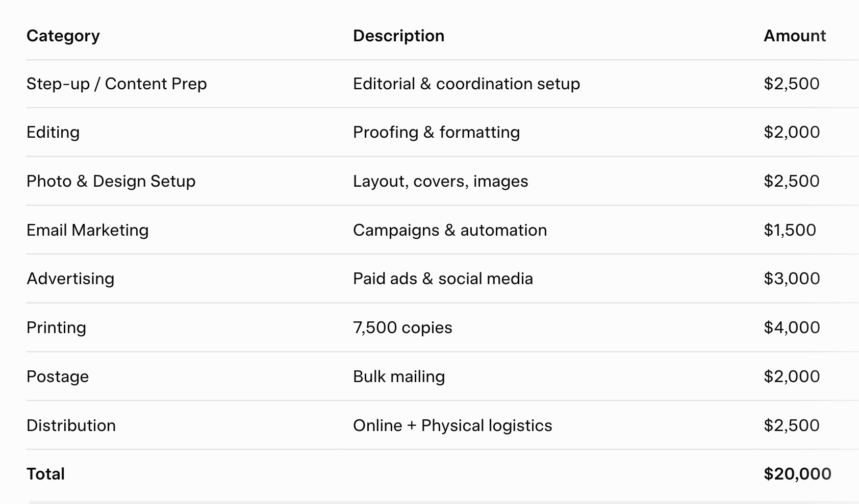The height and width of the screenshot is (504, 859).
Task: Click the 7,500 copies description
Action: coord(402,327)
